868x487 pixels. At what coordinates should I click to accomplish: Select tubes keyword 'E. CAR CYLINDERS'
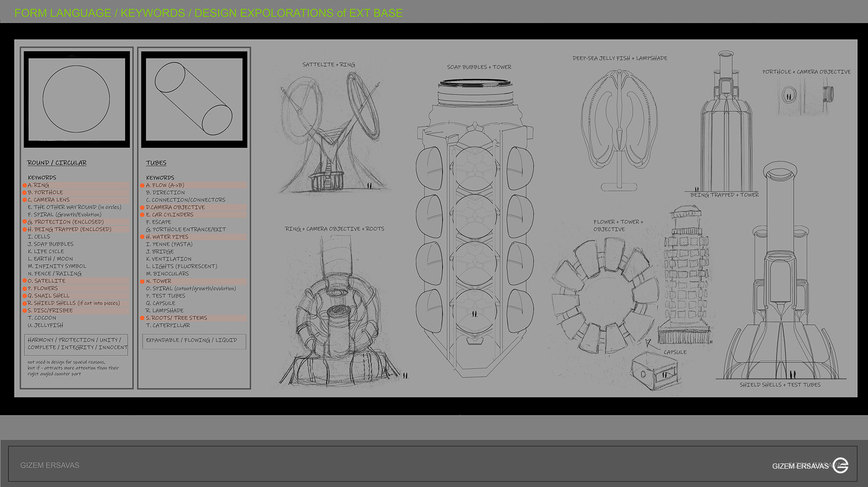pos(170,215)
